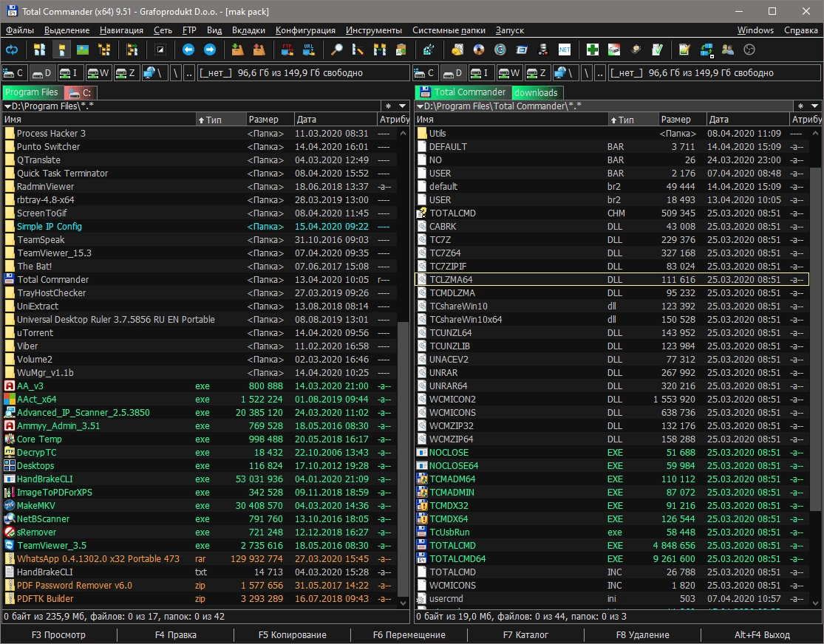
Task: Open left panel directory history dropdown arrow
Action: coord(402,106)
